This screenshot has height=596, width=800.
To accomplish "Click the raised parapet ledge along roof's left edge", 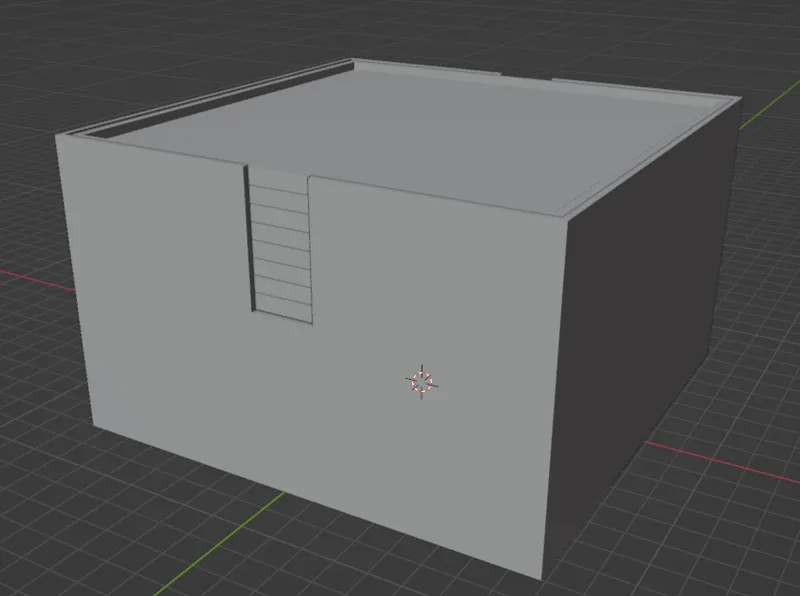I will (x=210, y=98).
